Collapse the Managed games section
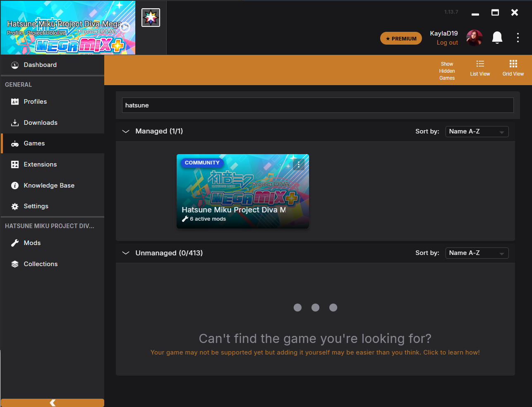 pyautogui.click(x=126, y=131)
